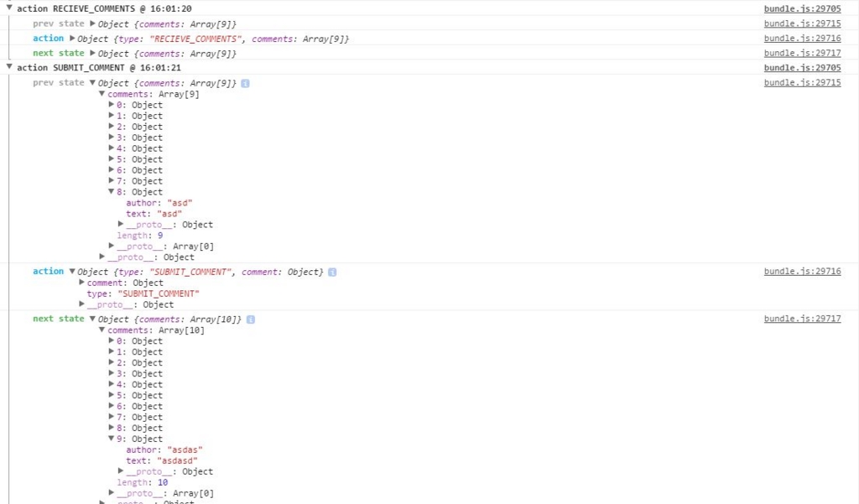Expand item 6 in comments Array[9]

[x=112, y=170]
